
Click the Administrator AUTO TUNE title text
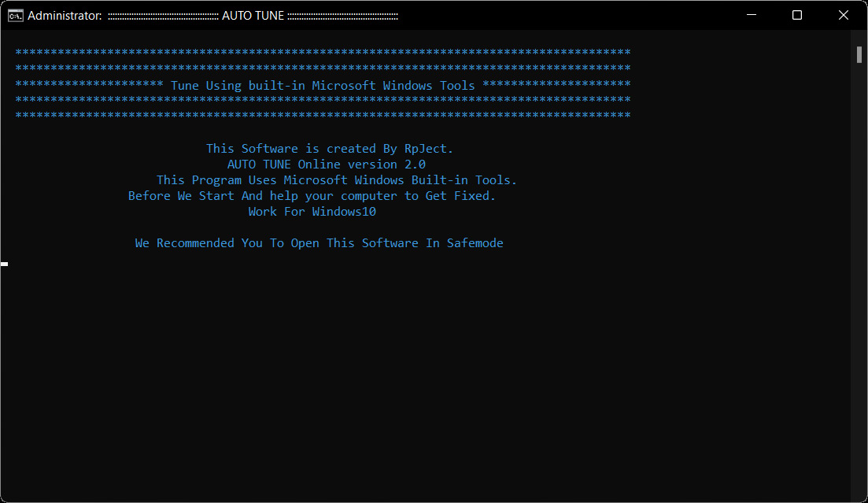pos(212,16)
